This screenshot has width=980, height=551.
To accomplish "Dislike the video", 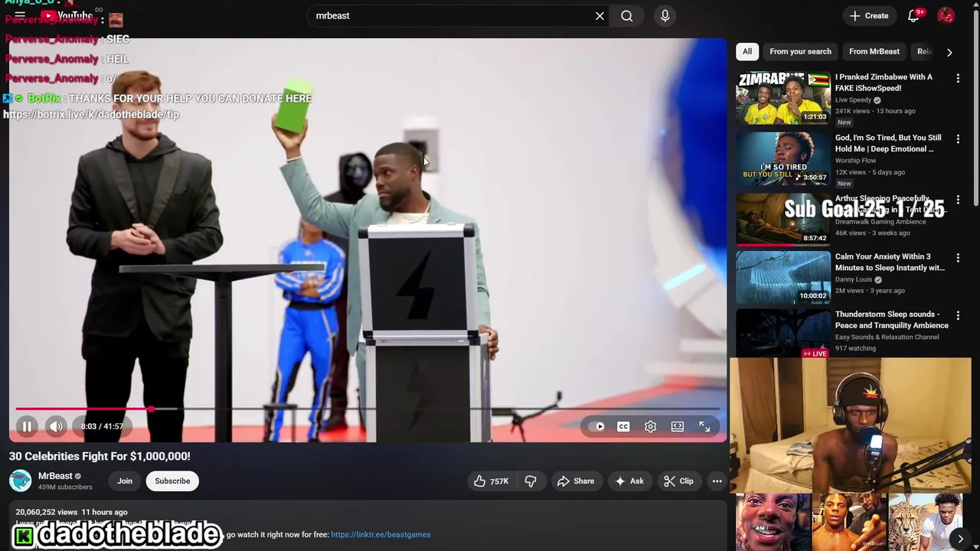I will pyautogui.click(x=531, y=481).
